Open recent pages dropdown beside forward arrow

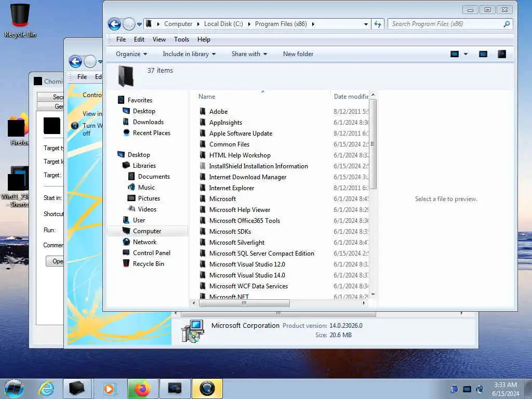click(x=139, y=24)
